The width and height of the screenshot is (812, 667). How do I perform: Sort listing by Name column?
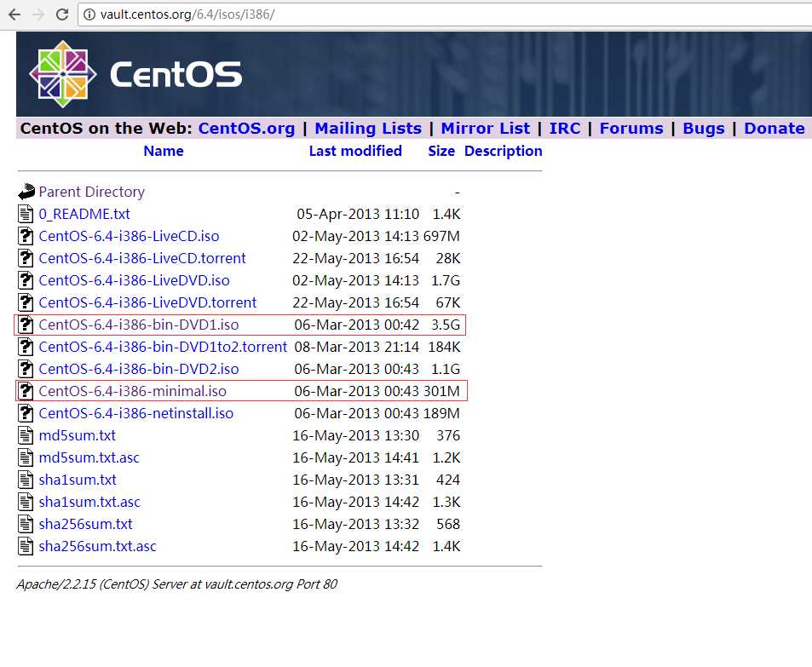(163, 151)
